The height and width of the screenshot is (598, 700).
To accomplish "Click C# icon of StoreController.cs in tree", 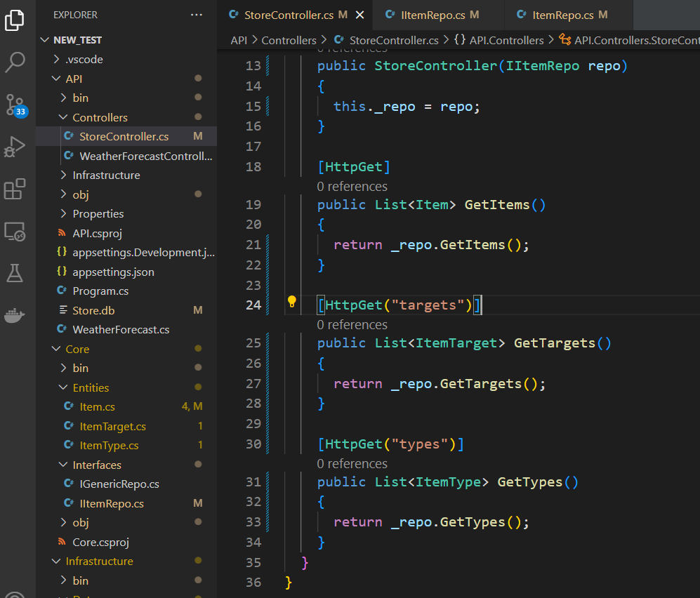I will 69,136.
